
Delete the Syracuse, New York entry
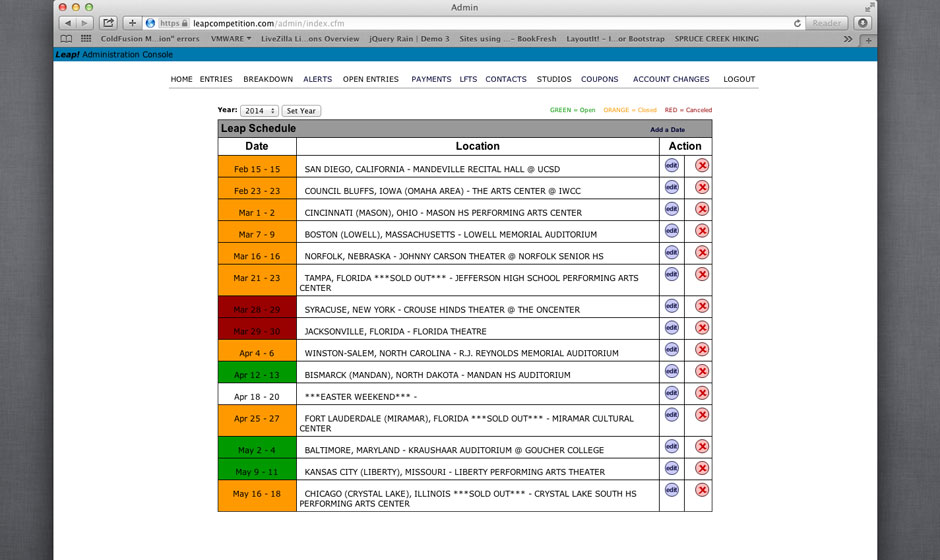pyautogui.click(x=702, y=306)
